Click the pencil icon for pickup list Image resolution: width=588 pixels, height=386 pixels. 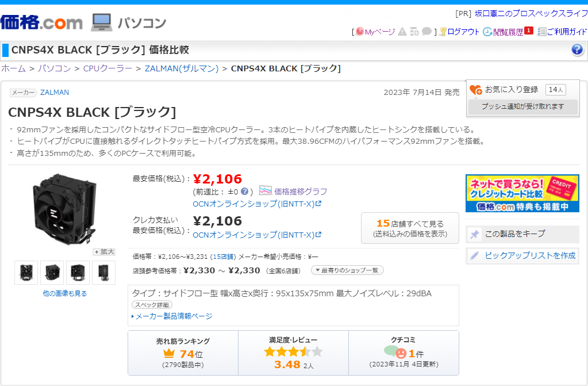474,256
